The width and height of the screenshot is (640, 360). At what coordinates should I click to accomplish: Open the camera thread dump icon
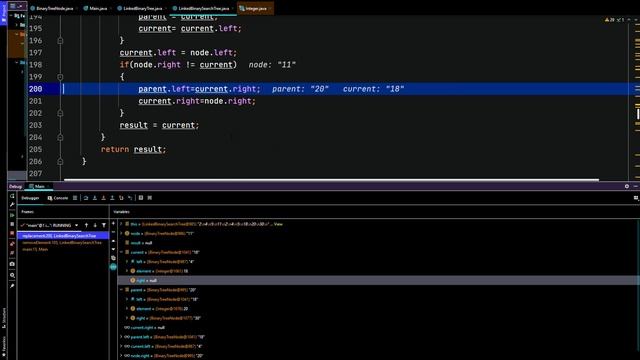[12, 264]
